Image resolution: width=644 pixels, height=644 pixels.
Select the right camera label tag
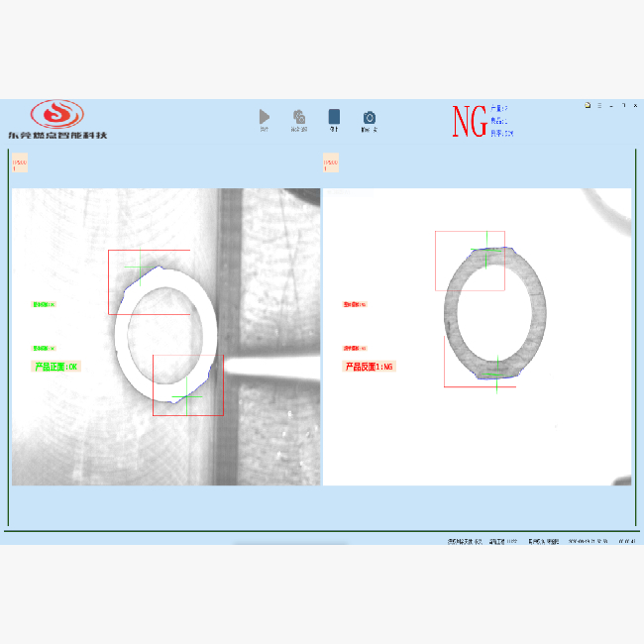331,162
